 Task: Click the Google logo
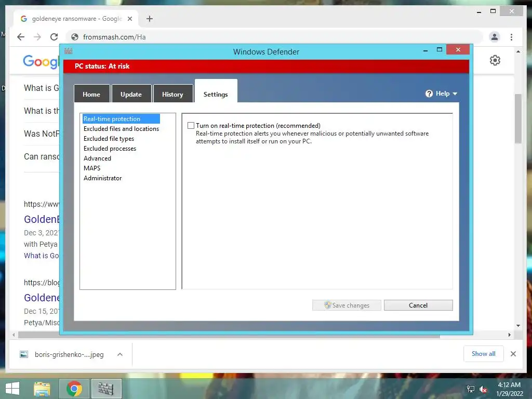[x=41, y=61]
